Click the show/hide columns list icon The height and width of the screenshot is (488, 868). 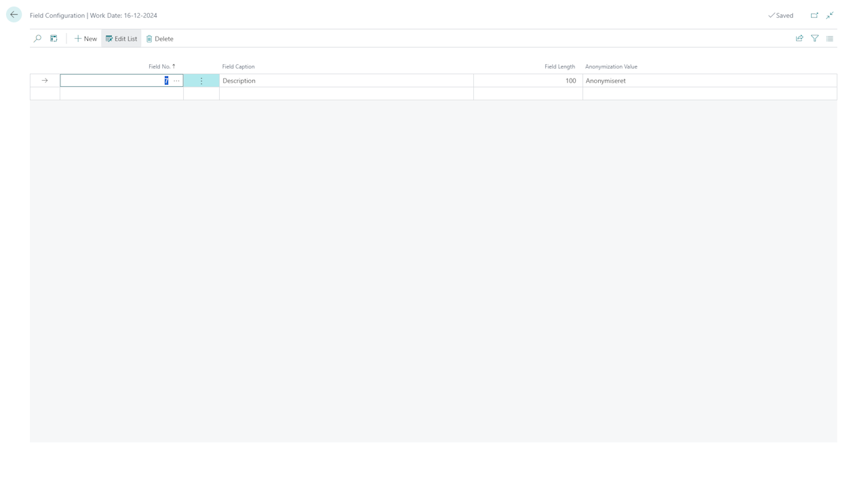pos(829,39)
